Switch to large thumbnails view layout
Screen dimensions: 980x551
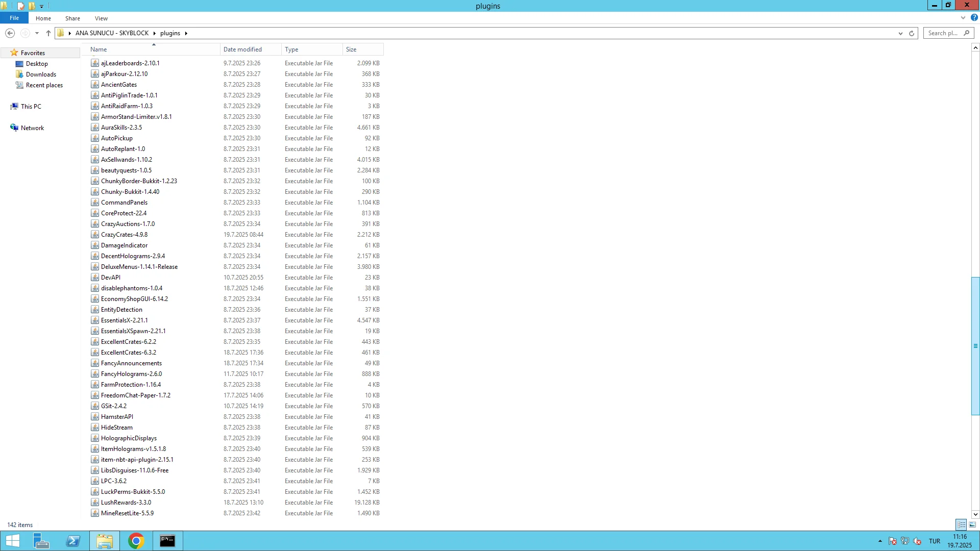972,524
